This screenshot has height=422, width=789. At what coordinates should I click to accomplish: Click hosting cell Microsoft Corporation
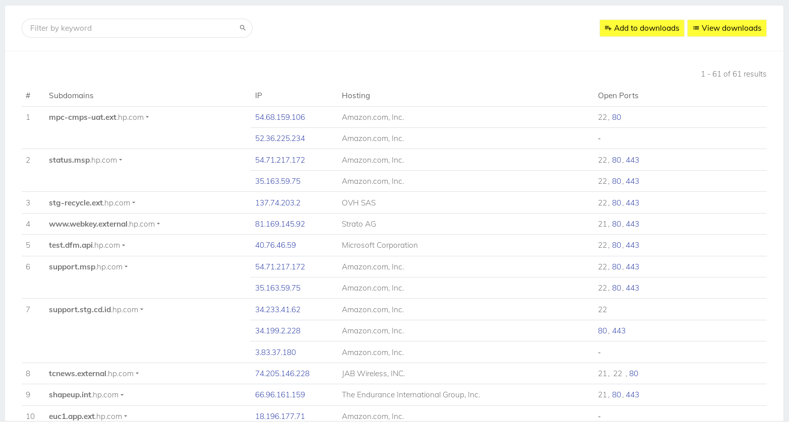tap(379, 245)
